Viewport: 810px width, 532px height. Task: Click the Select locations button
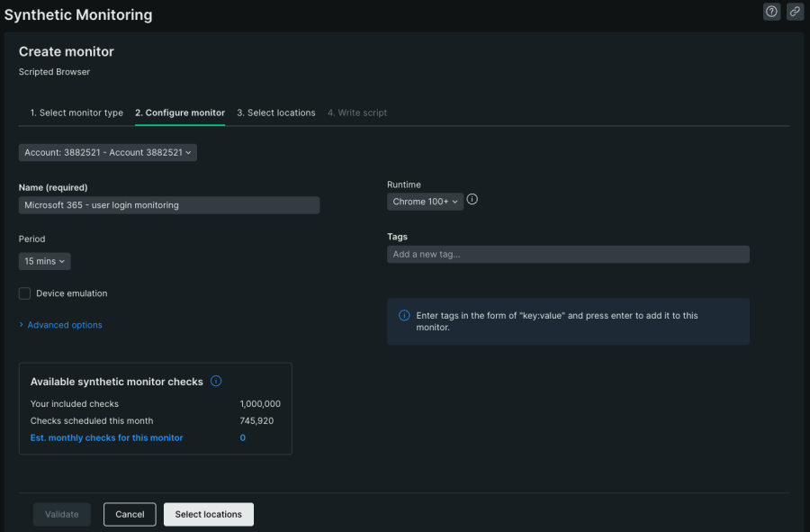click(209, 514)
